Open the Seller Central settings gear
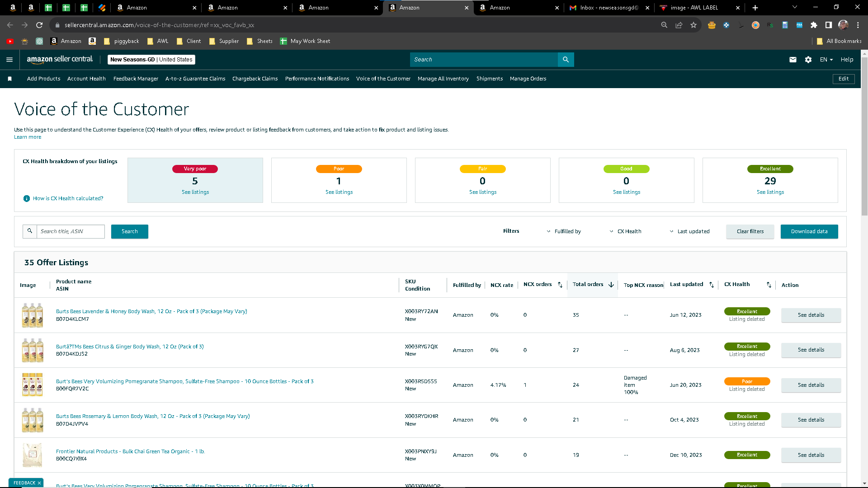 click(x=808, y=60)
